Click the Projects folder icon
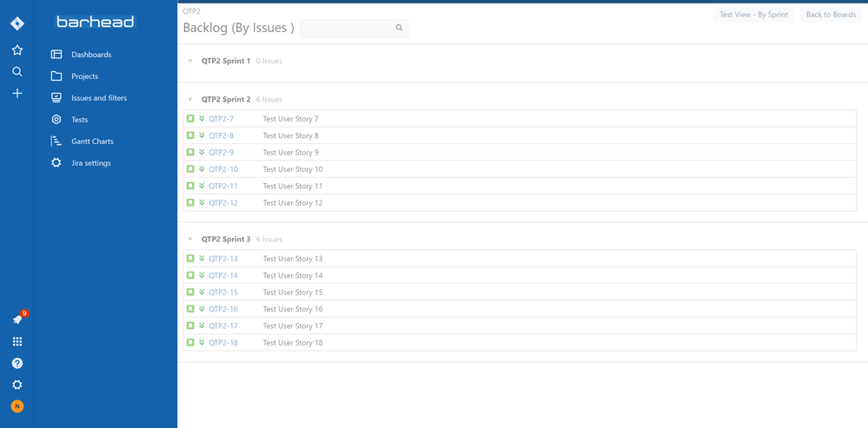 pos(56,76)
